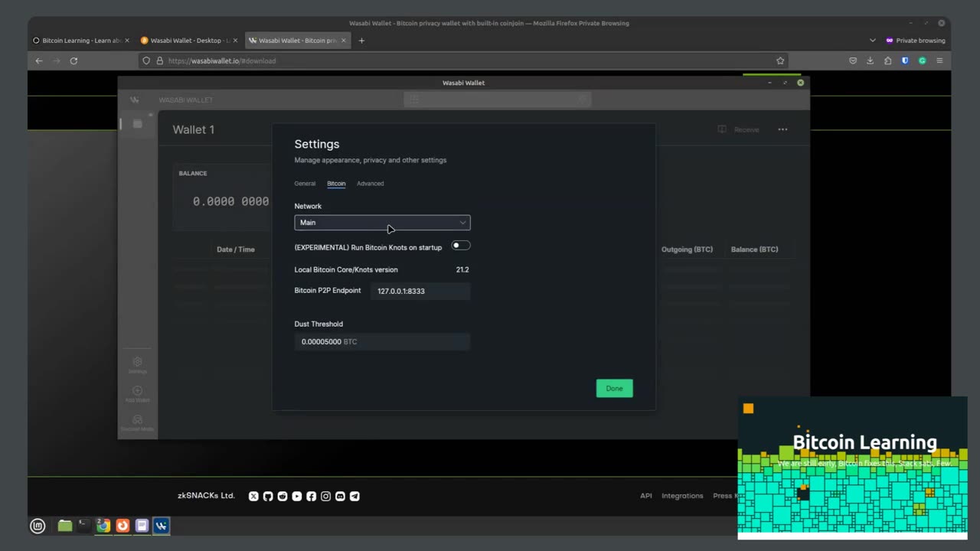Open the Linux Mint start menu

click(38, 526)
